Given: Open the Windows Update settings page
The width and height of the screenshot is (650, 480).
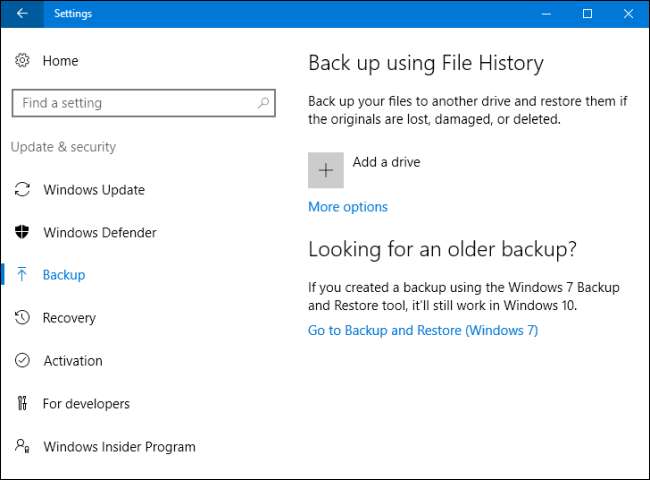Looking at the screenshot, I should pos(93,190).
